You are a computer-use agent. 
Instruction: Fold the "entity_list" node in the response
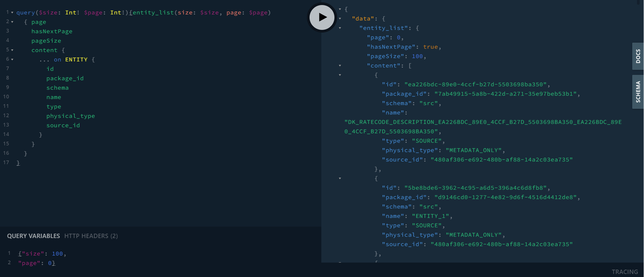click(340, 28)
